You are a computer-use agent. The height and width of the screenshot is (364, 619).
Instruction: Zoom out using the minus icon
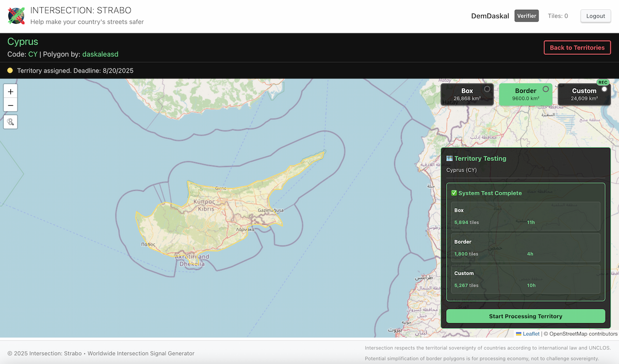[10, 105]
